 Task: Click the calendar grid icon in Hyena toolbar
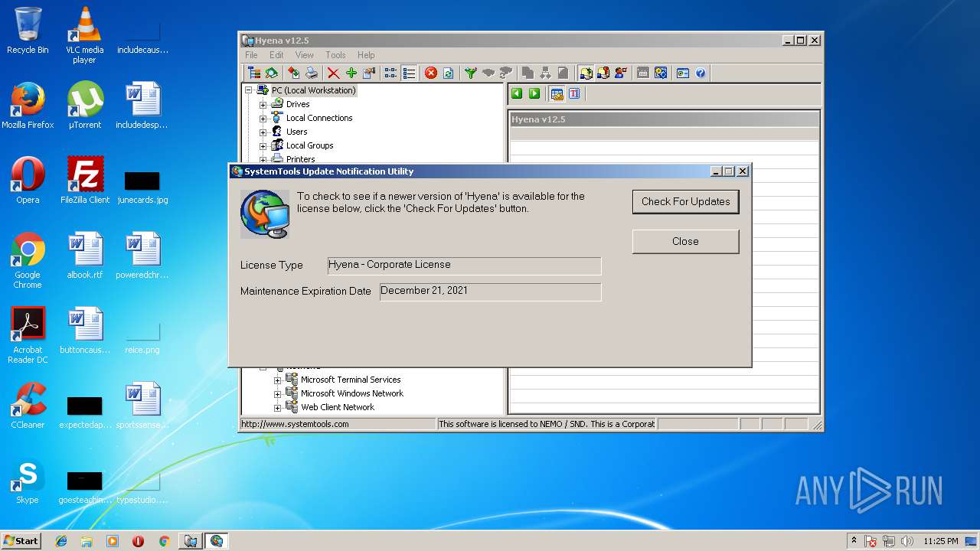643,73
